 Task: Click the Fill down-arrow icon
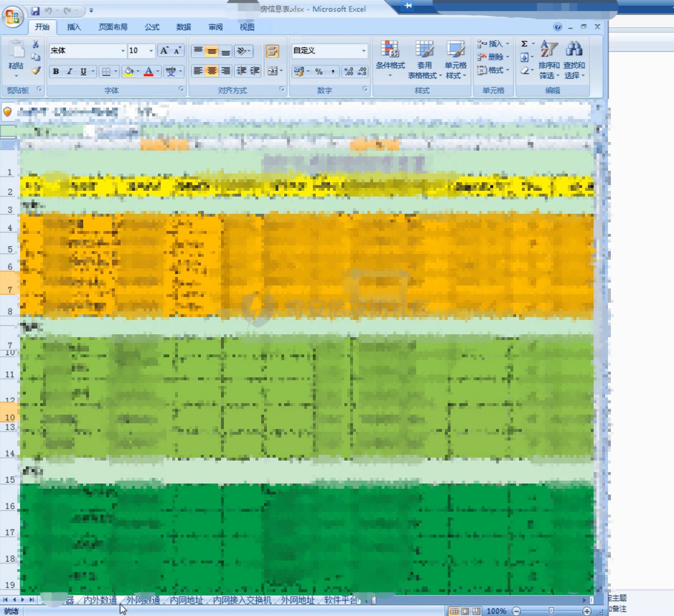click(524, 57)
